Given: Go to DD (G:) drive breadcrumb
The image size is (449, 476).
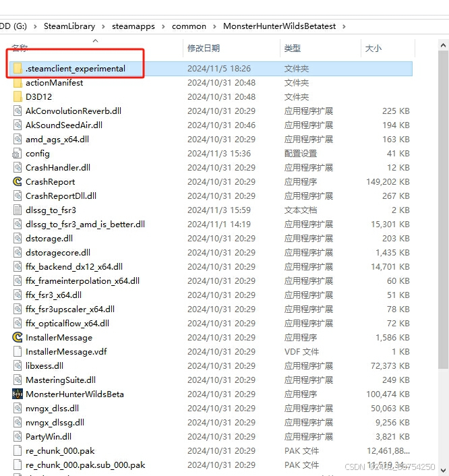Looking at the screenshot, I should click(x=13, y=26).
